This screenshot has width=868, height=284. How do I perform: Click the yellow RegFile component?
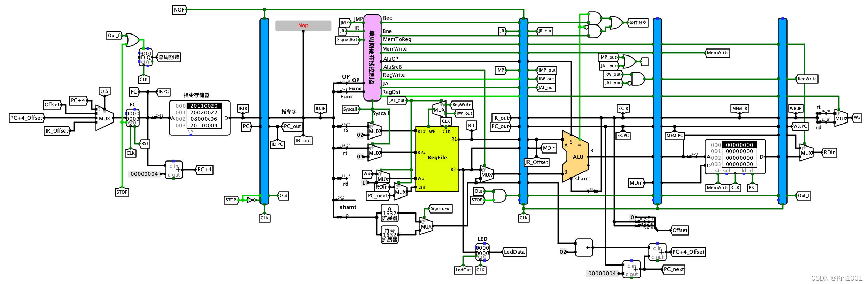(437, 159)
